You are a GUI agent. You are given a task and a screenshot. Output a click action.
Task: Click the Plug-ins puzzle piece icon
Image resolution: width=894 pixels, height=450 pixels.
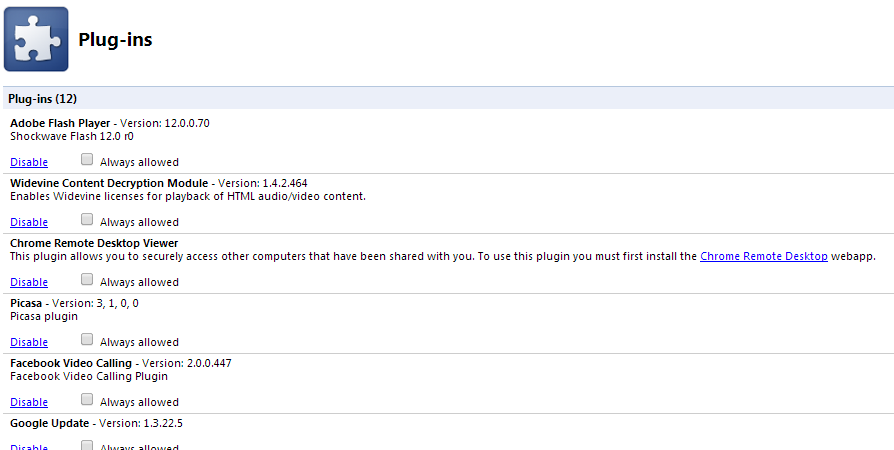pyautogui.click(x=36, y=39)
